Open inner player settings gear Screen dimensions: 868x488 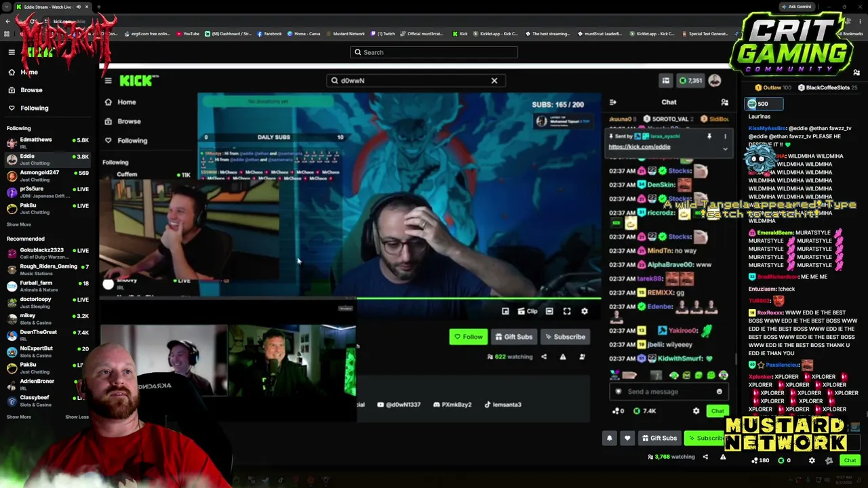click(585, 311)
